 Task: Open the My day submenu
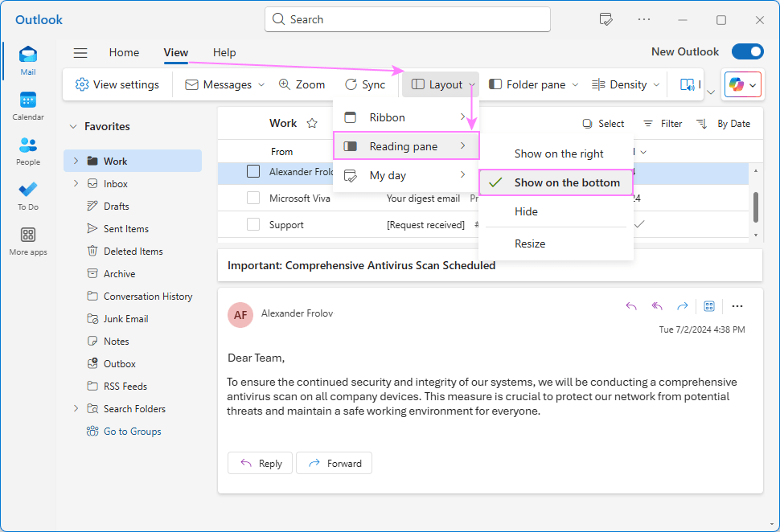(405, 175)
